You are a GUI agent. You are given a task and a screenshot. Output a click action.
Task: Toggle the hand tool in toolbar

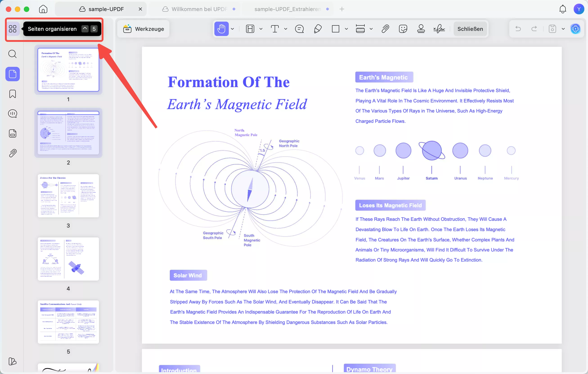tap(221, 29)
